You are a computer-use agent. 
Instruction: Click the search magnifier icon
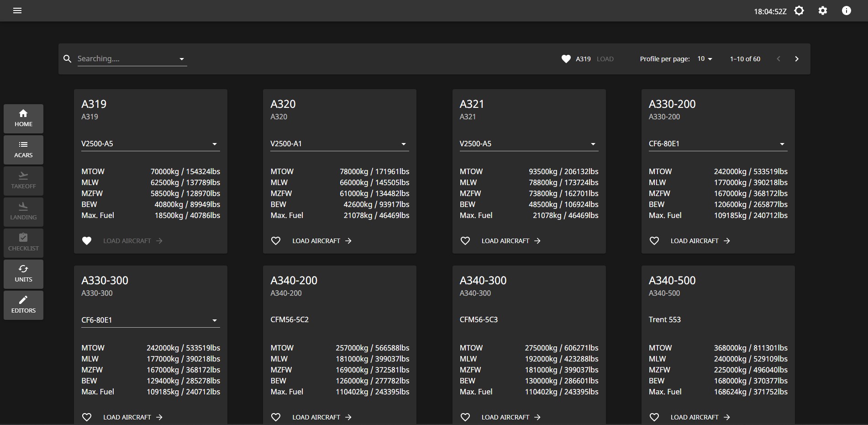tap(68, 59)
